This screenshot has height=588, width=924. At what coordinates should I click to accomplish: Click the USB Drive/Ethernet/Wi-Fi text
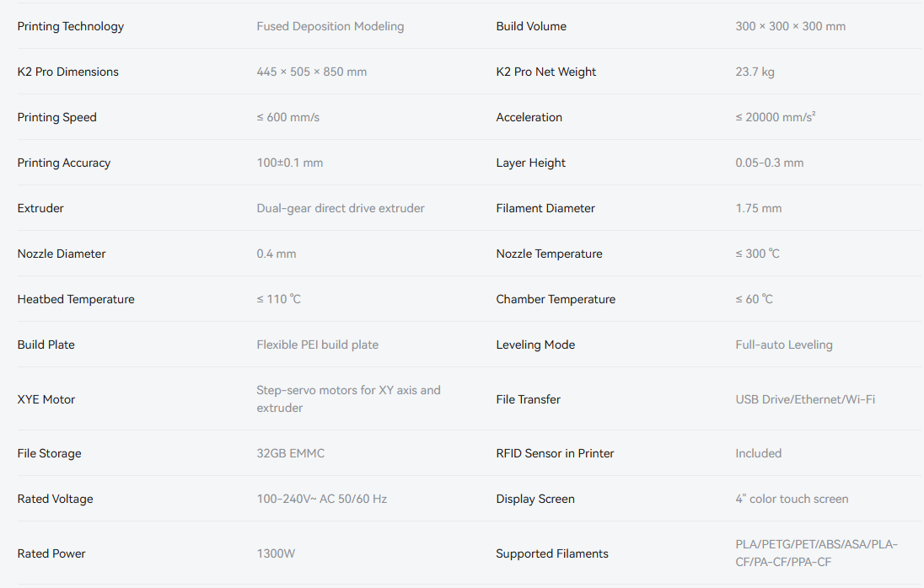pyautogui.click(x=804, y=399)
